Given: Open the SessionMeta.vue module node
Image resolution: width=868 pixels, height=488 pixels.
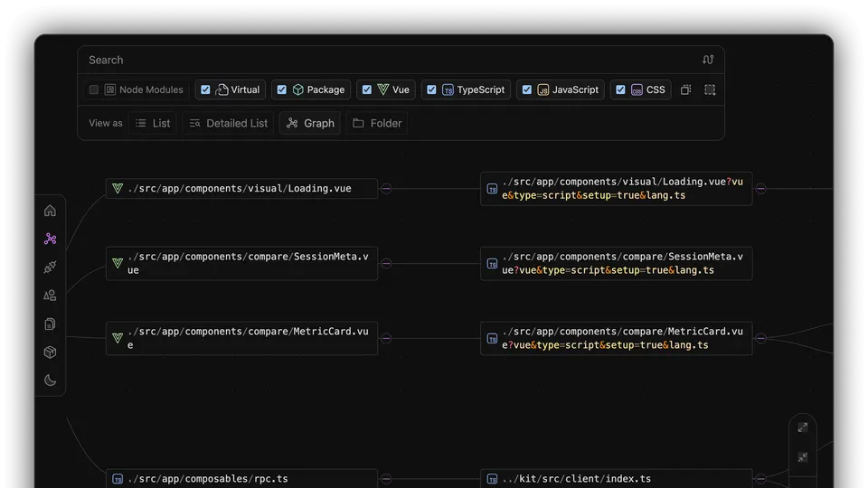Looking at the screenshot, I should point(242,263).
